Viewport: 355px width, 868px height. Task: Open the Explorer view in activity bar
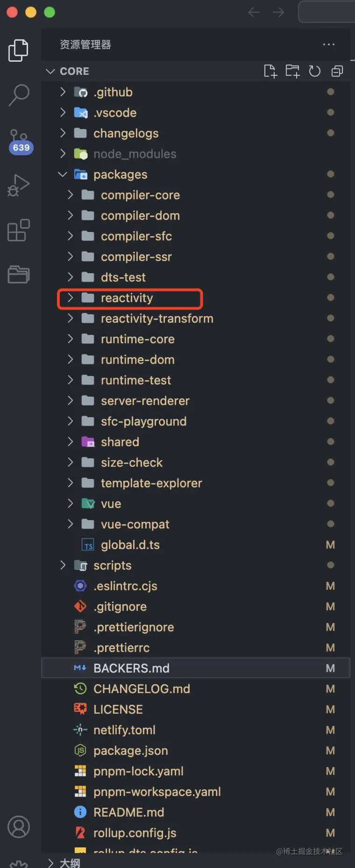(19, 50)
